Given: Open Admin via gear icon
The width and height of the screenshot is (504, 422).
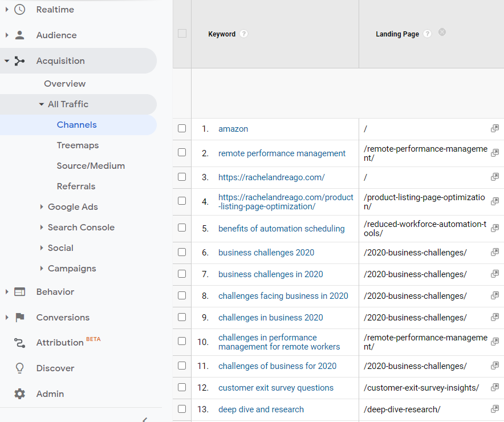Looking at the screenshot, I should pos(19,393).
